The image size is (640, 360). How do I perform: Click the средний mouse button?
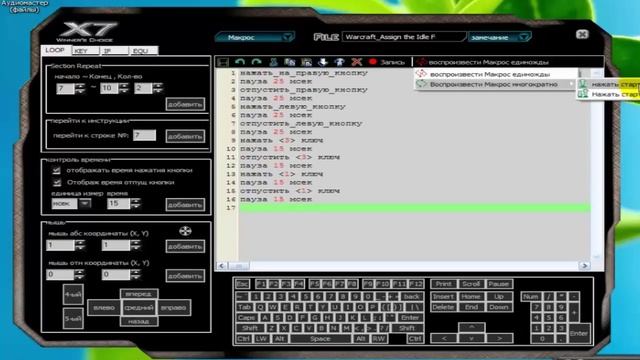point(139,307)
